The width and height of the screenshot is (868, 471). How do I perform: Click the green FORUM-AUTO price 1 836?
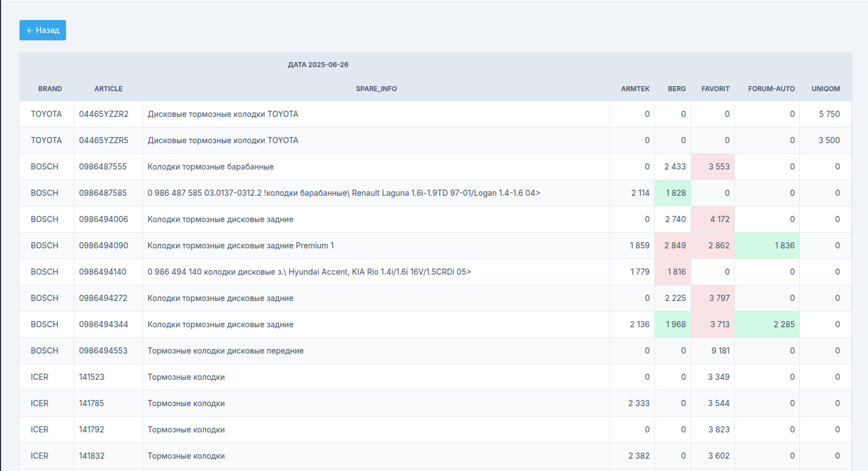click(784, 246)
